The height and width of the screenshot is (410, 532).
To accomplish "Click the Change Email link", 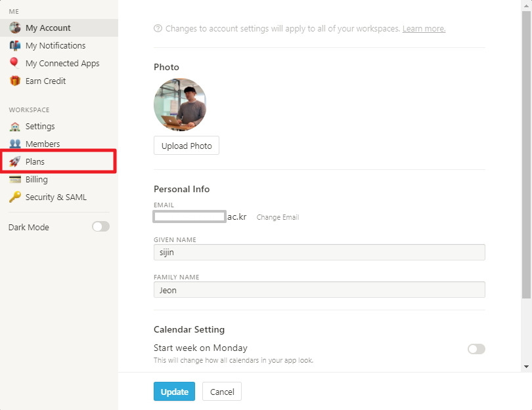I will (277, 217).
